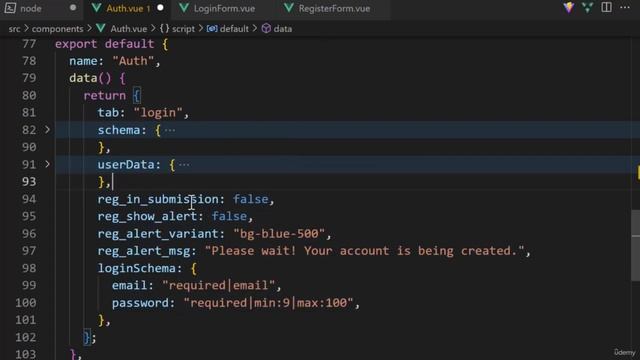The image size is (640, 360).
Task: Click the folded ellipsis after userData: {
Action: point(184,165)
